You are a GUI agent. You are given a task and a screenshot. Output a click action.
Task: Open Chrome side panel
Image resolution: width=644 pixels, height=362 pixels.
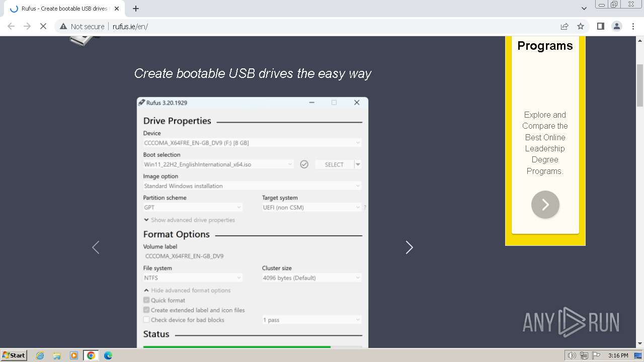[x=600, y=26]
